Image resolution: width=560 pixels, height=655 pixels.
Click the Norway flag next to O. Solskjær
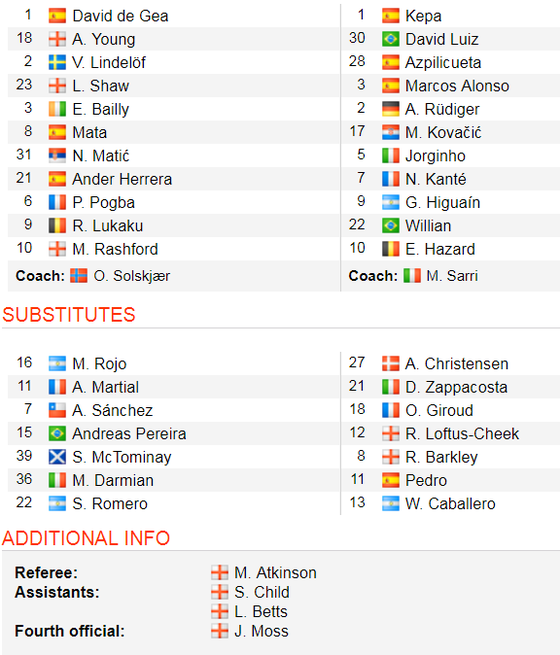pos(79,276)
